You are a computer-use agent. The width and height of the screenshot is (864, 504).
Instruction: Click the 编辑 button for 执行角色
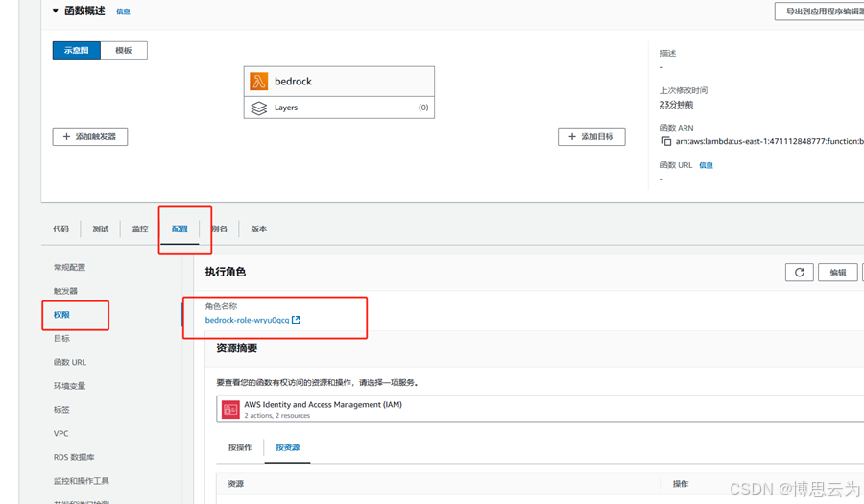(x=837, y=272)
